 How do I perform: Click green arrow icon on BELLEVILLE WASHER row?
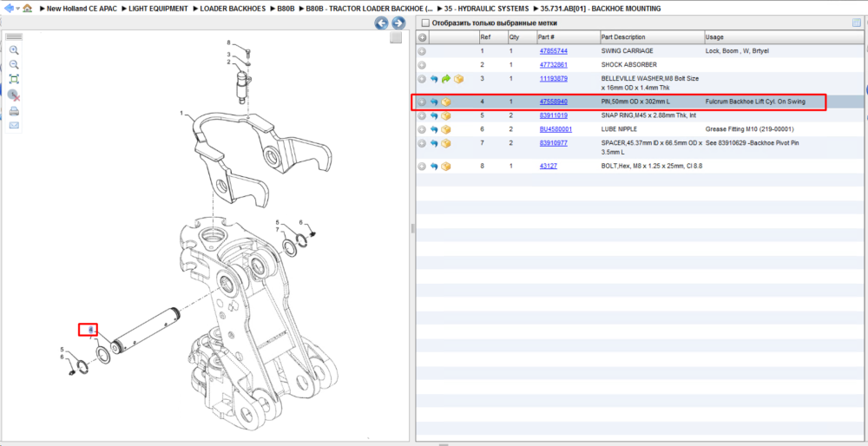[446, 79]
